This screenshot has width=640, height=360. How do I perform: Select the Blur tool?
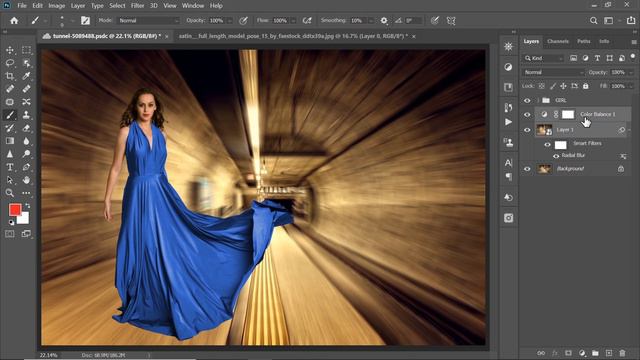[26, 141]
